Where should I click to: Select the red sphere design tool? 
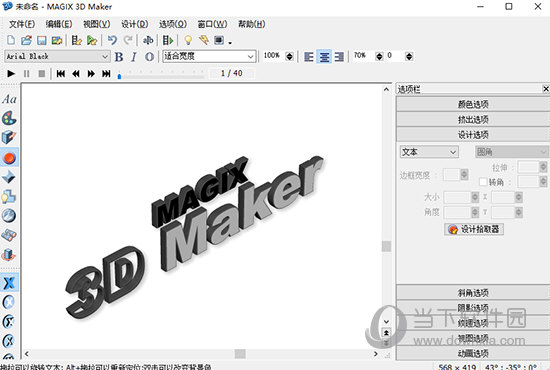point(9,158)
